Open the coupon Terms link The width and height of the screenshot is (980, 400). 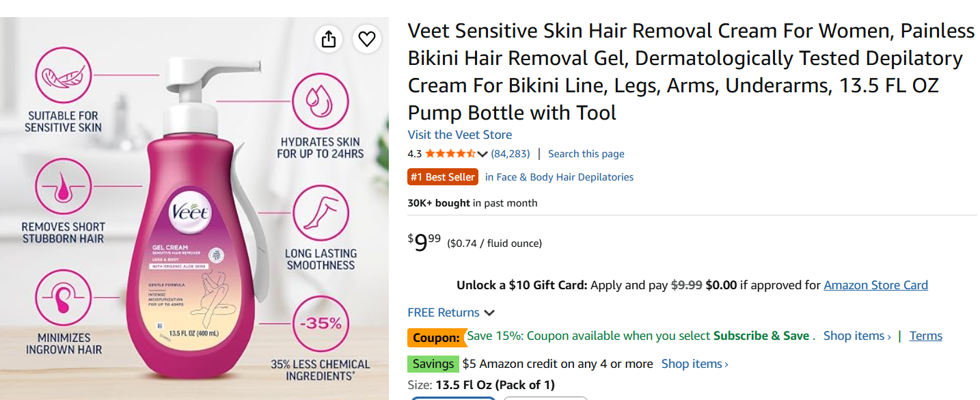926,336
